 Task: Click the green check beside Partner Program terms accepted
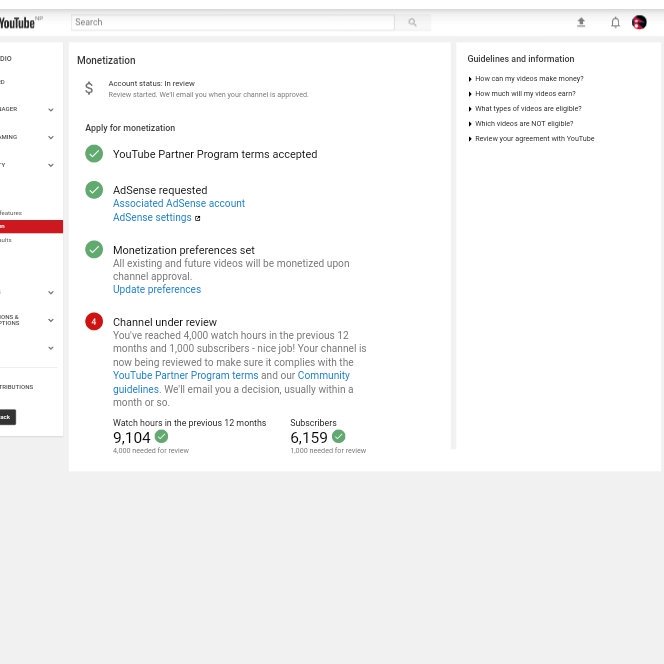(94, 154)
